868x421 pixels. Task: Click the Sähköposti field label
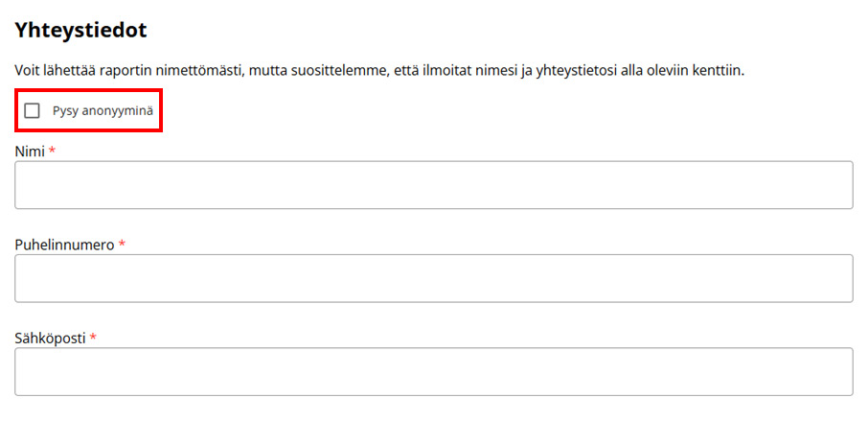[x=50, y=339]
